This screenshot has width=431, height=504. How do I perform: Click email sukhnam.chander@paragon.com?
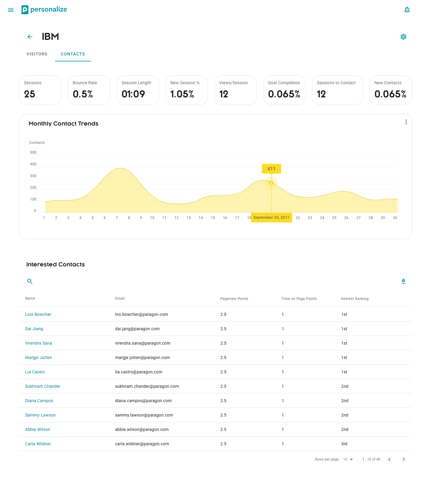tap(147, 386)
